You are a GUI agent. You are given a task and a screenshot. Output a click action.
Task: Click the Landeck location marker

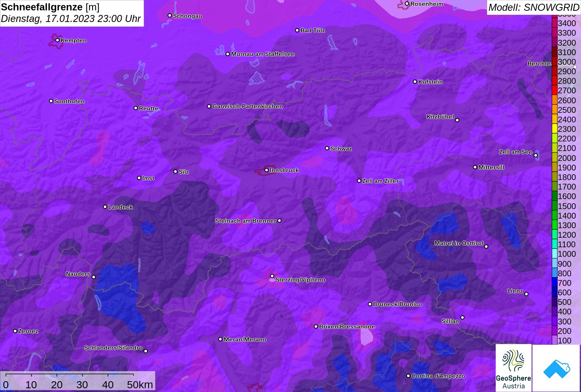tap(105, 207)
